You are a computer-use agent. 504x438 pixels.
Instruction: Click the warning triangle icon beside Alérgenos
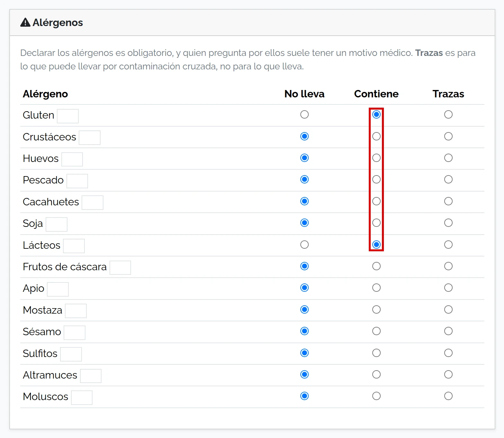tap(25, 22)
